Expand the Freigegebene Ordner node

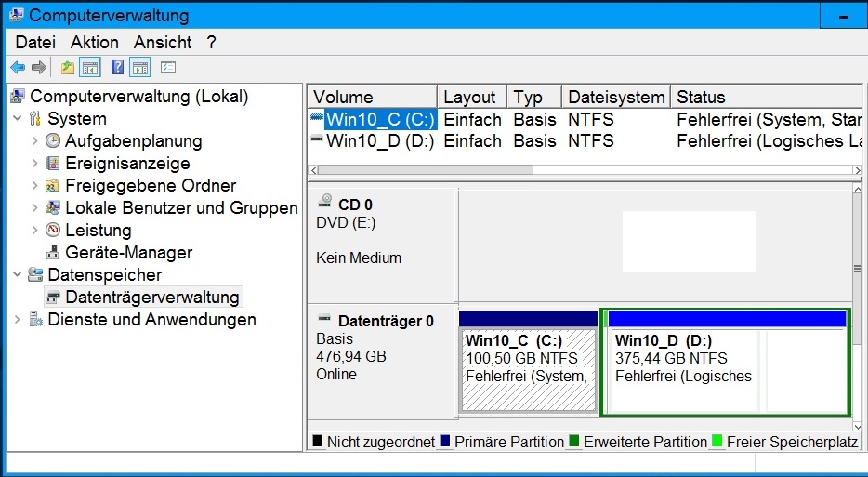pyautogui.click(x=35, y=186)
